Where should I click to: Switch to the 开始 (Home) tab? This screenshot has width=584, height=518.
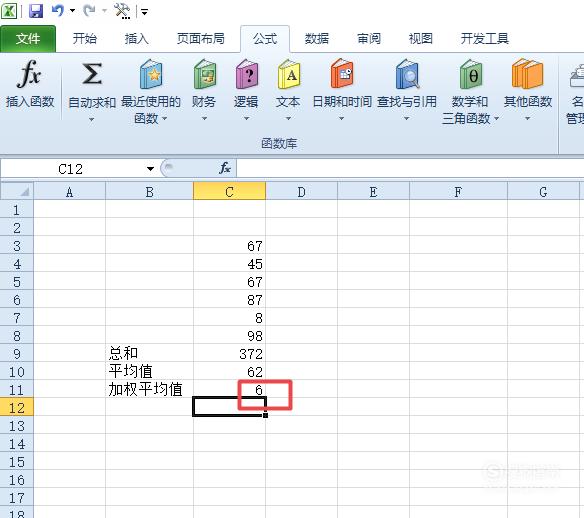click(x=85, y=38)
